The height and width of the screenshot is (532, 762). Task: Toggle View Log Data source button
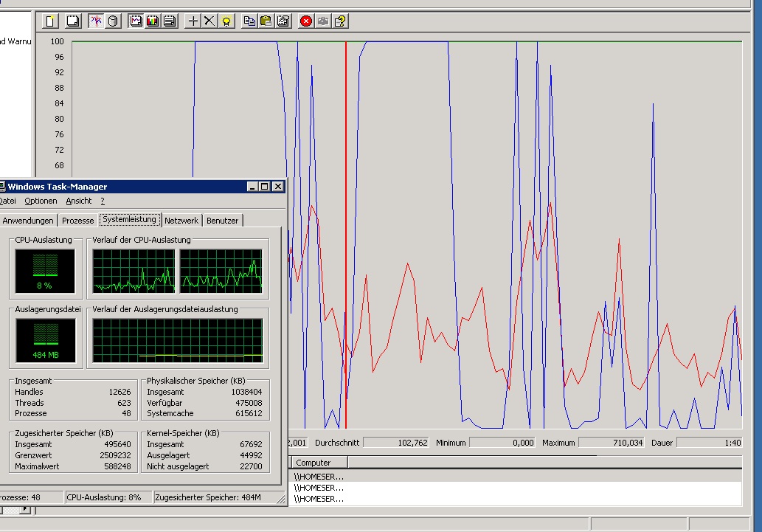pos(113,21)
